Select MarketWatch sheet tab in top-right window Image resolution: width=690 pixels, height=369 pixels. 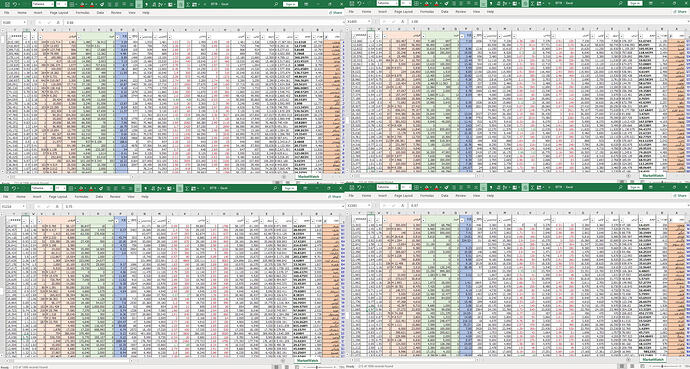click(653, 175)
